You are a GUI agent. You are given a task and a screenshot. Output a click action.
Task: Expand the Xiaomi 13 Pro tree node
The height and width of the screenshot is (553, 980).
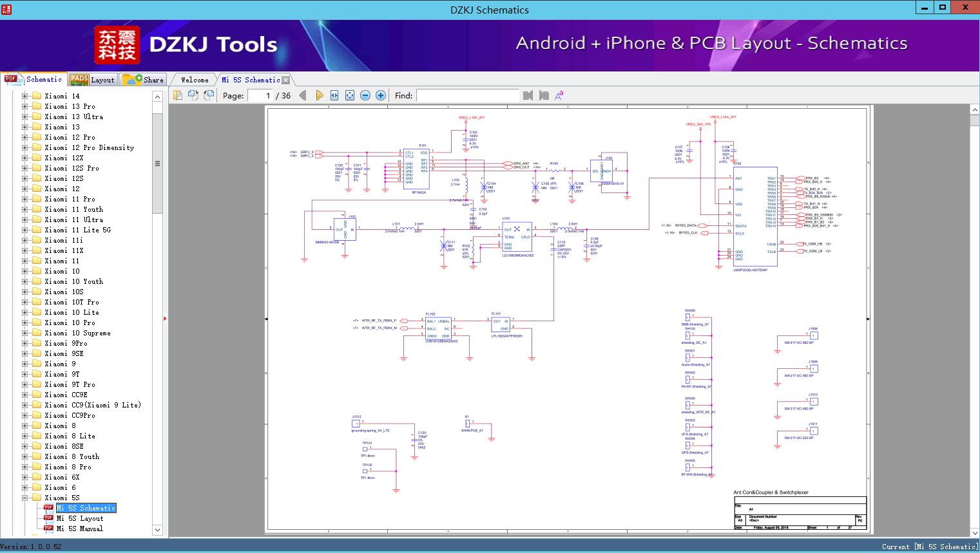25,106
